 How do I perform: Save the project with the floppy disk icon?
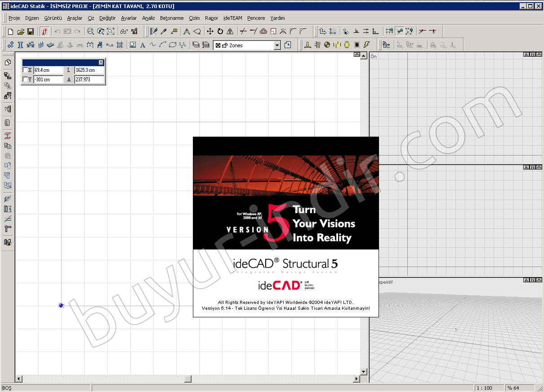click(31, 31)
